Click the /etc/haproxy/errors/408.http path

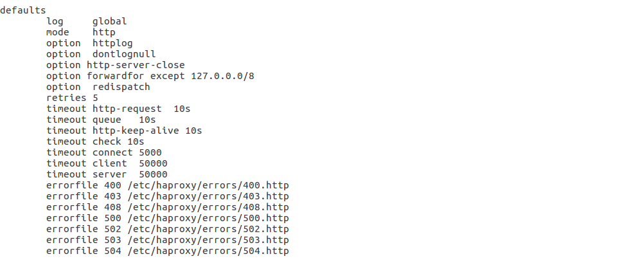click(x=208, y=207)
